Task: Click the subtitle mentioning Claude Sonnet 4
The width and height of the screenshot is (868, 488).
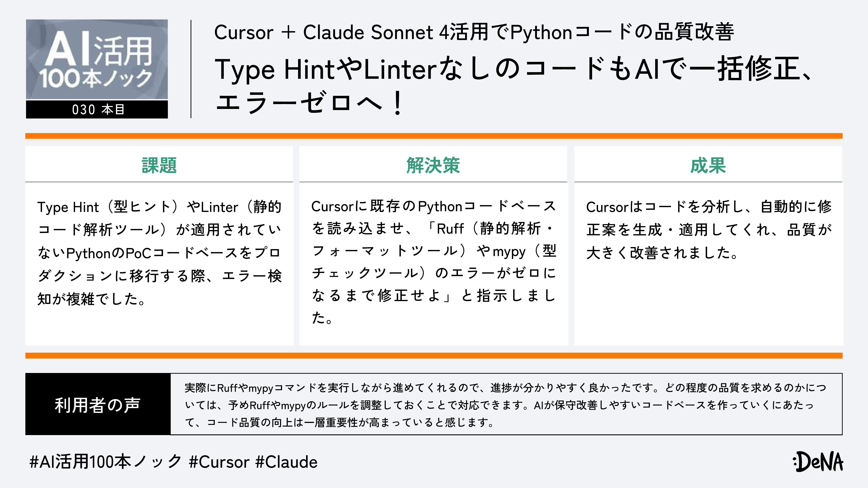Action: pyautogui.click(x=474, y=32)
